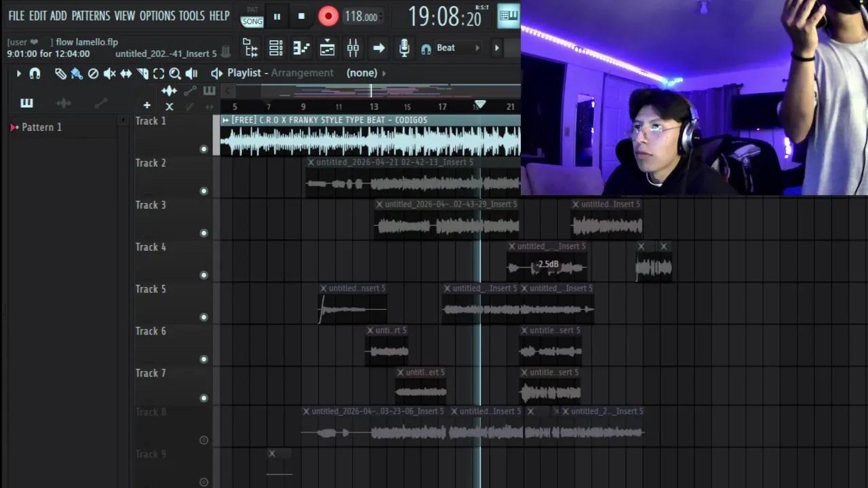Select the Draw pencil tool
The image size is (868, 488).
60,73
